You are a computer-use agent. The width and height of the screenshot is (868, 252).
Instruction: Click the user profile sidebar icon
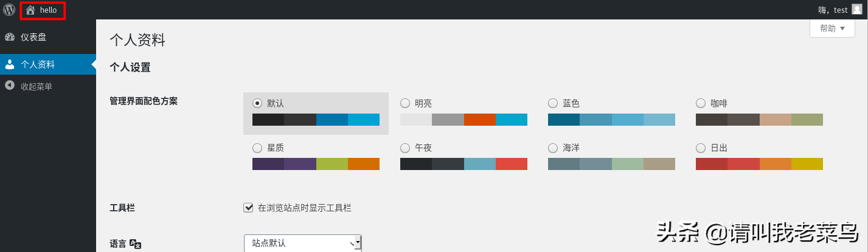click(x=9, y=64)
